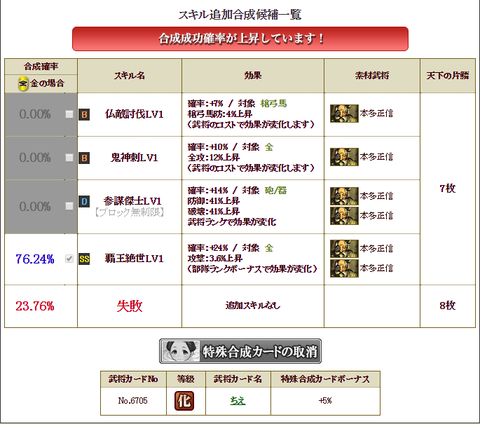Cancel the special synthesis card with 特殊合成カードの取消
This screenshot has width=480, height=424.
click(x=240, y=351)
